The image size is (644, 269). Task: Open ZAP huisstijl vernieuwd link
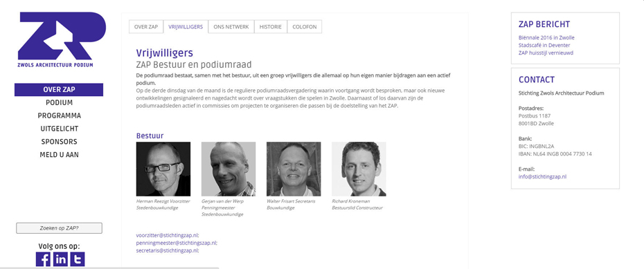point(546,53)
